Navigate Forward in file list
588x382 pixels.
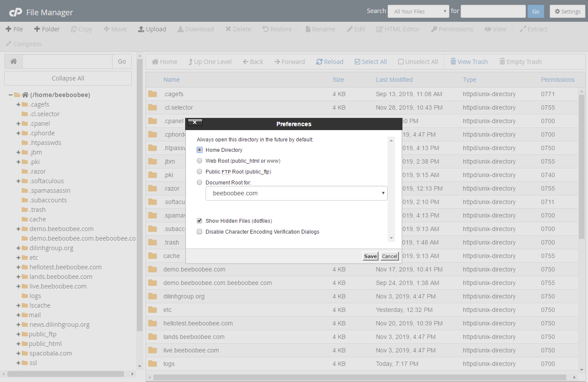pos(289,62)
